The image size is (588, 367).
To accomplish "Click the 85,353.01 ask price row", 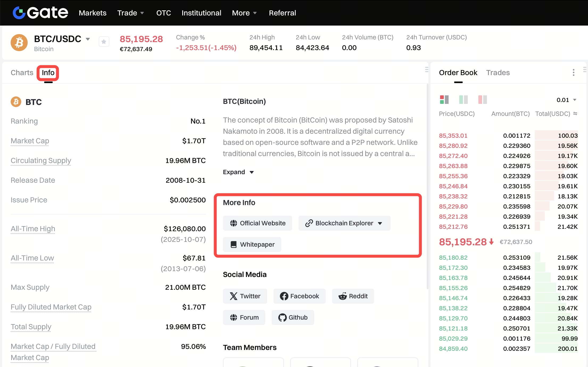I will click(x=453, y=136).
